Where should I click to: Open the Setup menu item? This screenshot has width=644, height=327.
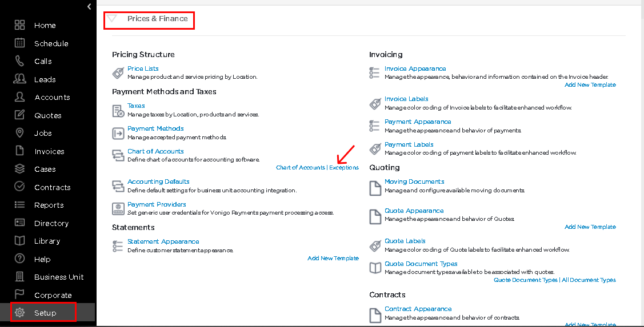coord(43,313)
